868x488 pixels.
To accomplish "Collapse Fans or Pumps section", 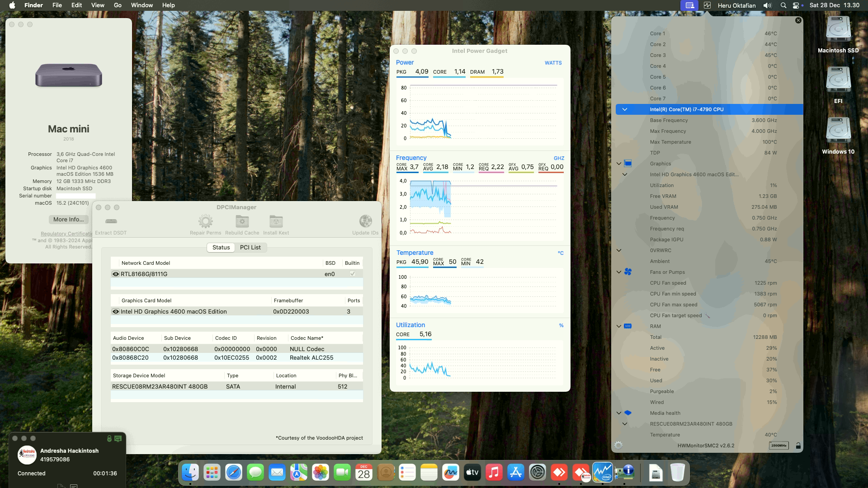I will (x=619, y=272).
